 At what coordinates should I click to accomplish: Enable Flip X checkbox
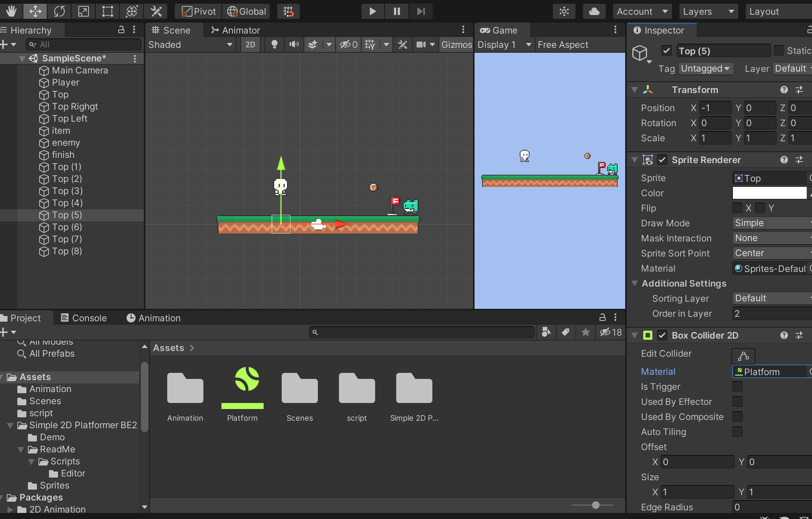coord(737,208)
